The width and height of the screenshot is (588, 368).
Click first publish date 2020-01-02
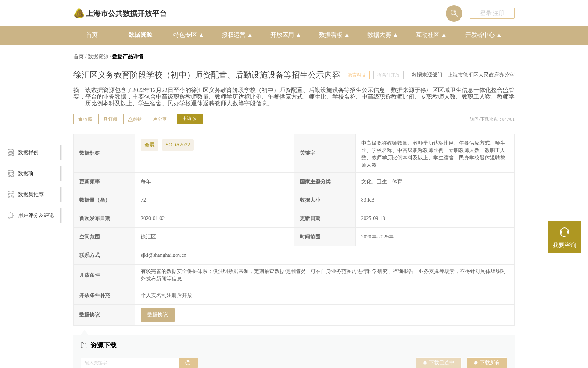[x=153, y=219]
